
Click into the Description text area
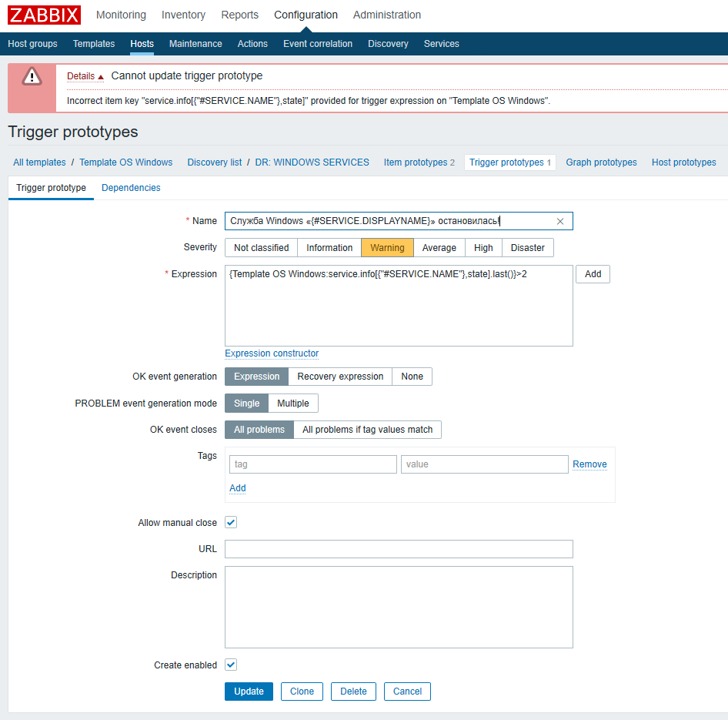399,607
